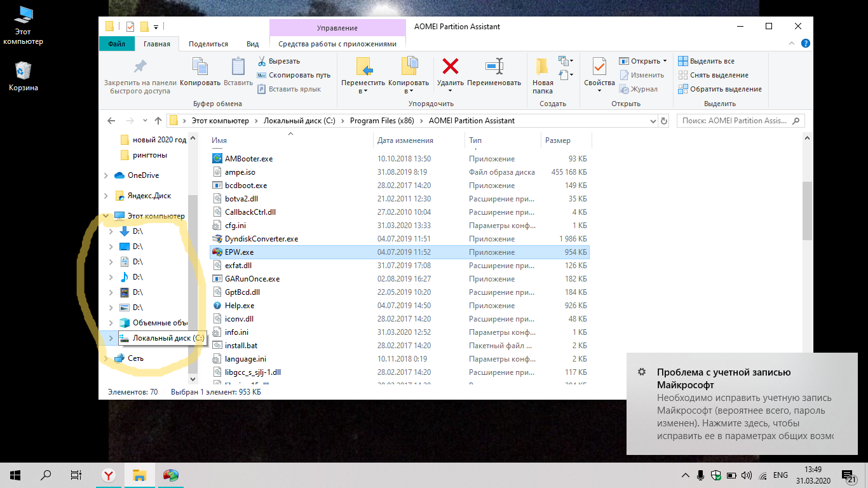Click Invert selection (Обратить выделение)
Viewport: 868px width, 488px height.
tap(719, 89)
